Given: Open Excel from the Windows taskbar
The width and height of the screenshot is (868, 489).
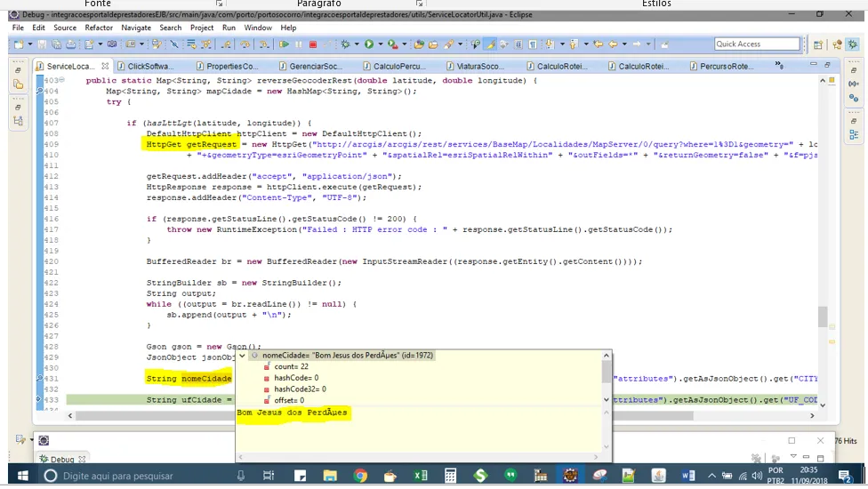Looking at the screenshot, I should (420, 476).
